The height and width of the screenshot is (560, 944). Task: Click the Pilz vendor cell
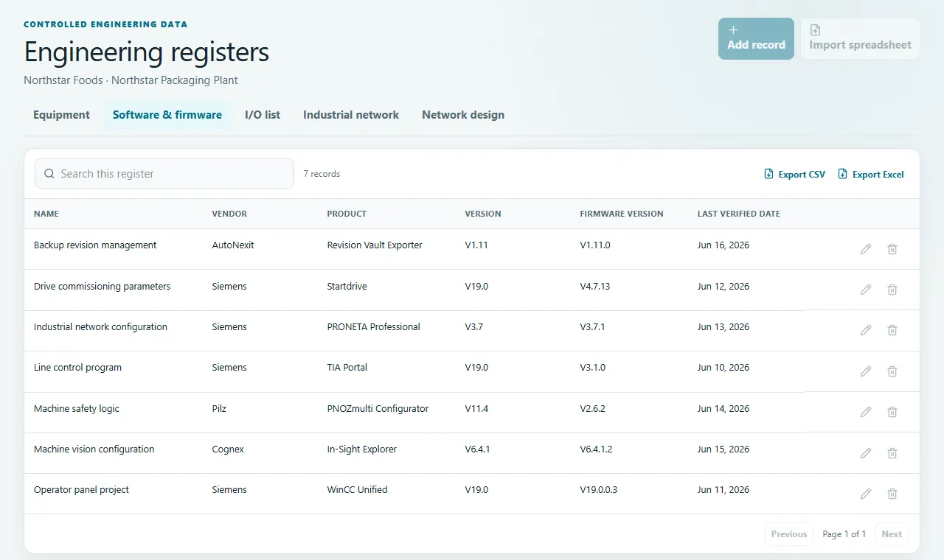(219, 409)
